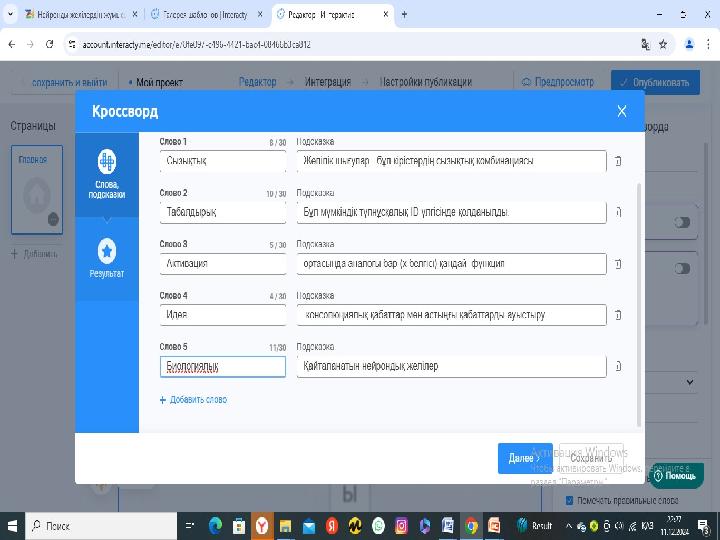The image size is (720, 540).
Task: Open the translate page icon
Action: click(x=645, y=45)
